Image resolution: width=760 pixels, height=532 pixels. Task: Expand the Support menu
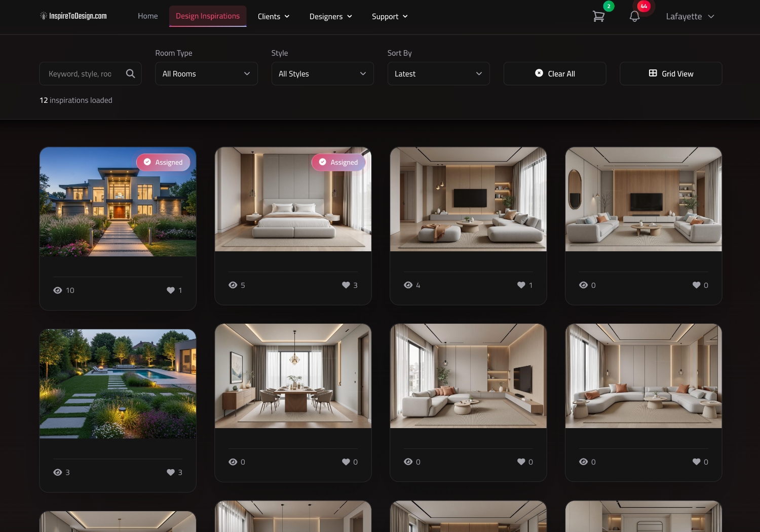tap(390, 16)
